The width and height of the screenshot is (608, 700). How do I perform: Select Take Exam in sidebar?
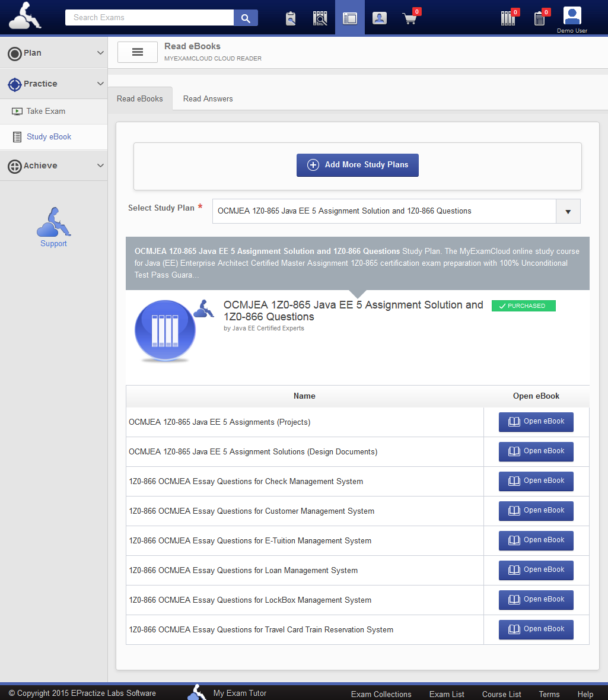pos(46,112)
